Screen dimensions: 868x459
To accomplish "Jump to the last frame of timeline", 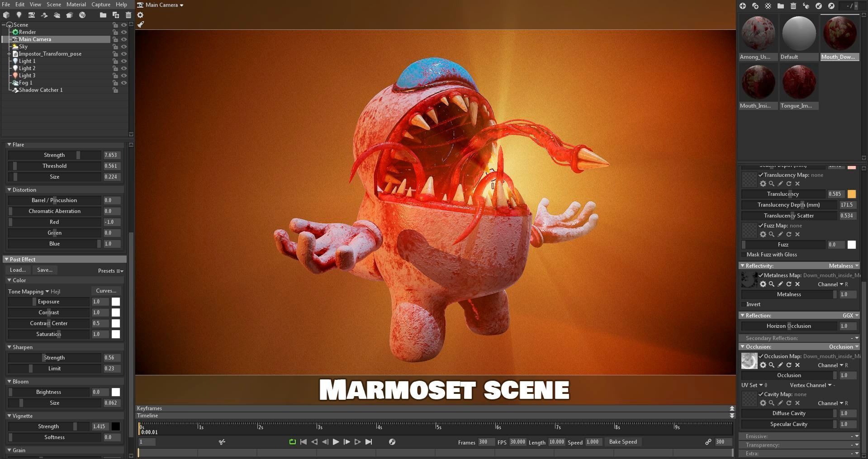I will pos(369,442).
